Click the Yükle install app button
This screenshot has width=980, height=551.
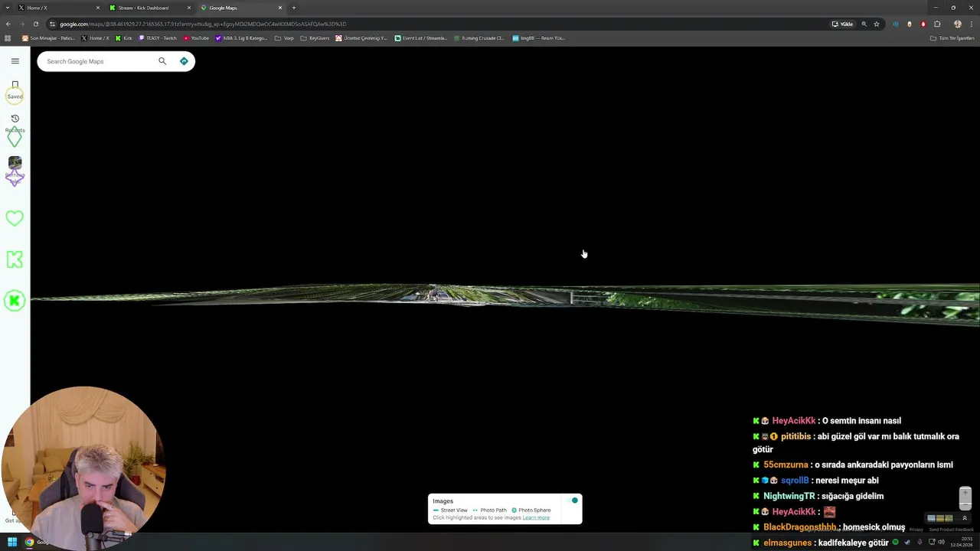click(842, 24)
